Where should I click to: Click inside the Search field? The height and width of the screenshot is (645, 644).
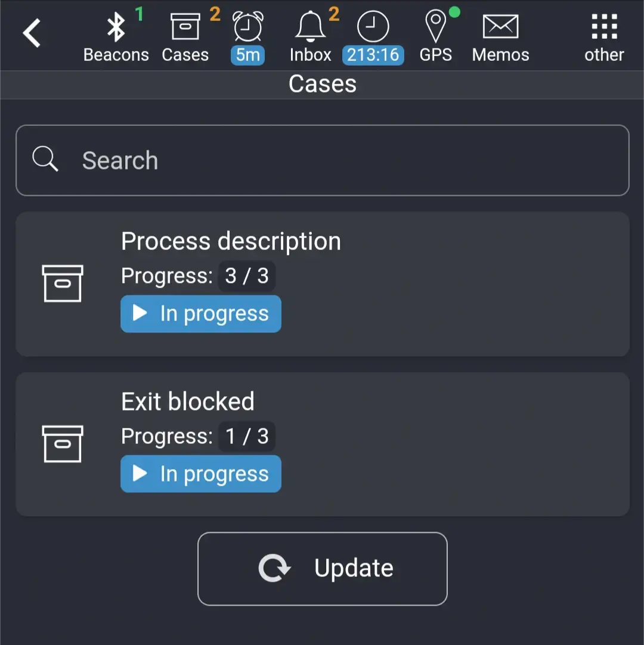tap(322, 160)
